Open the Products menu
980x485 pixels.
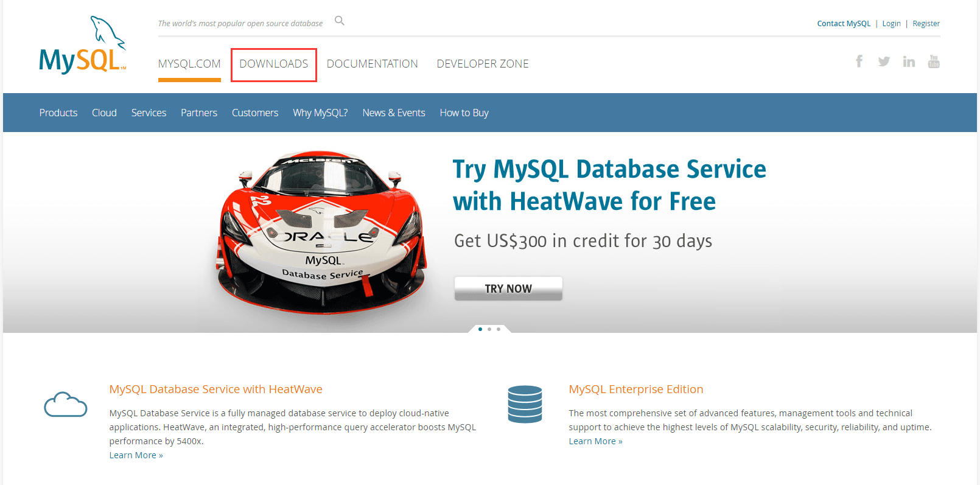[x=58, y=113]
